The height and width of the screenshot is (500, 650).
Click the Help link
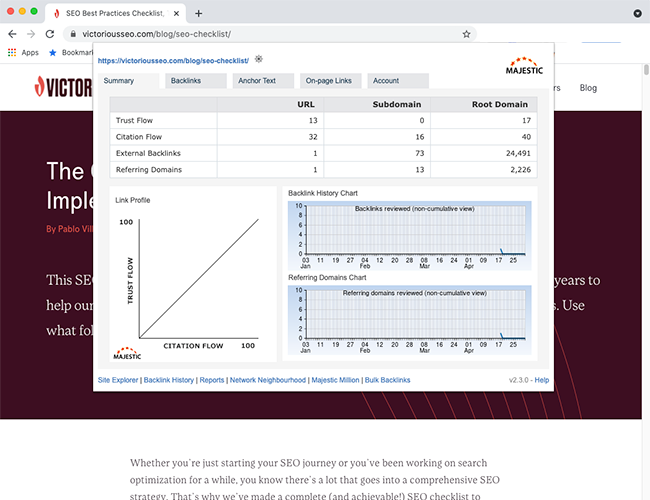click(x=541, y=380)
